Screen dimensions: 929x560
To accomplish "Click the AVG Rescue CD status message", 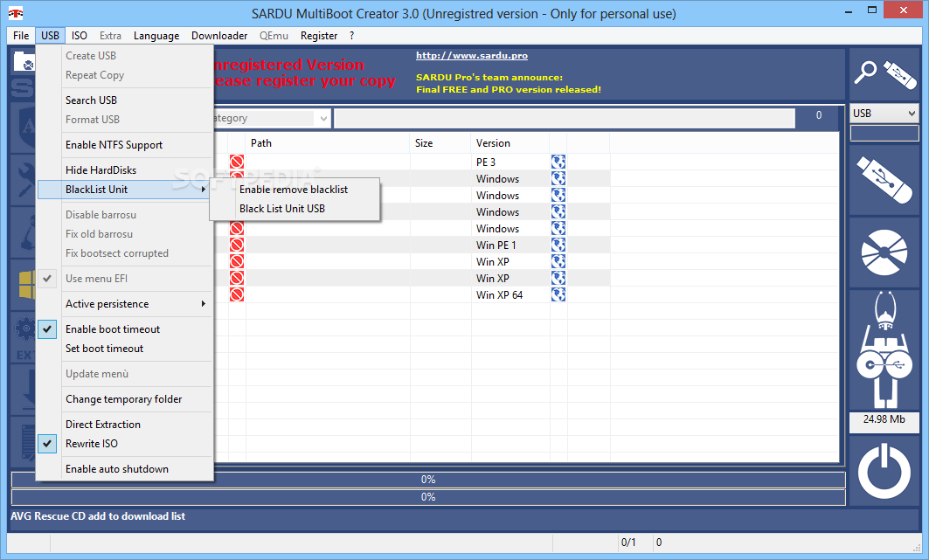I will pyautogui.click(x=98, y=516).
